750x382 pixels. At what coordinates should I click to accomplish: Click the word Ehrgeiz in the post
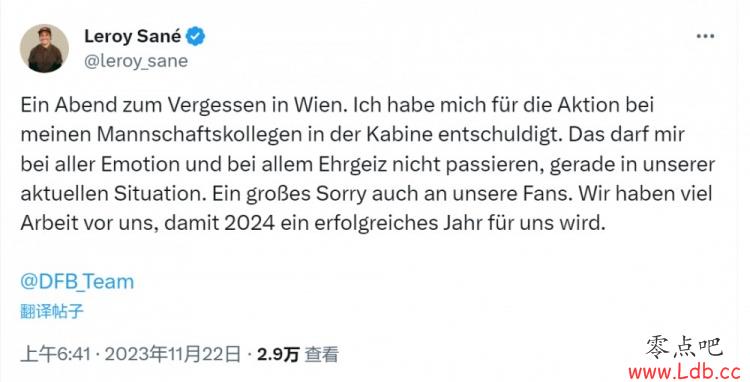click(351, 165)
